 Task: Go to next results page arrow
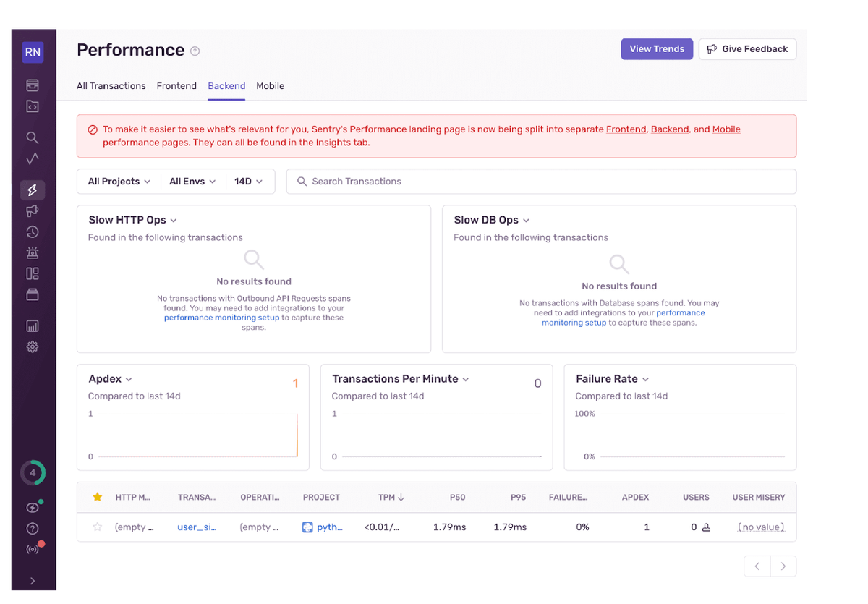(783, 566)
